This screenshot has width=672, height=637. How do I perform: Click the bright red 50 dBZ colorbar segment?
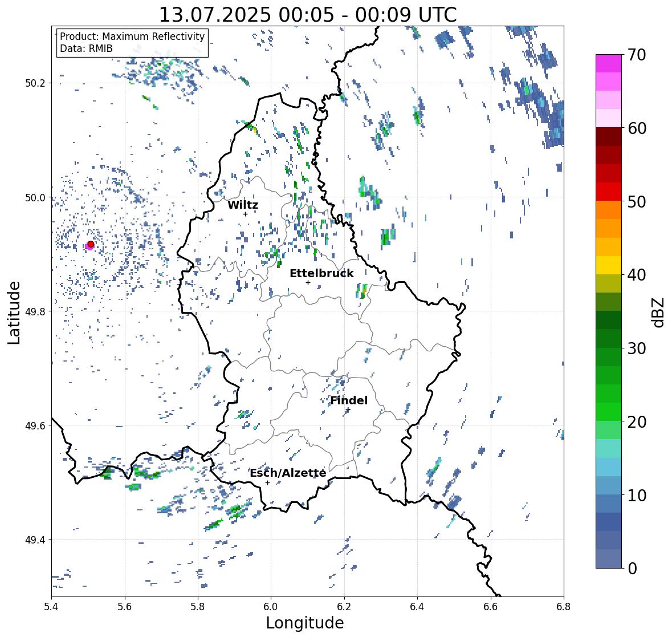[609, 192]
